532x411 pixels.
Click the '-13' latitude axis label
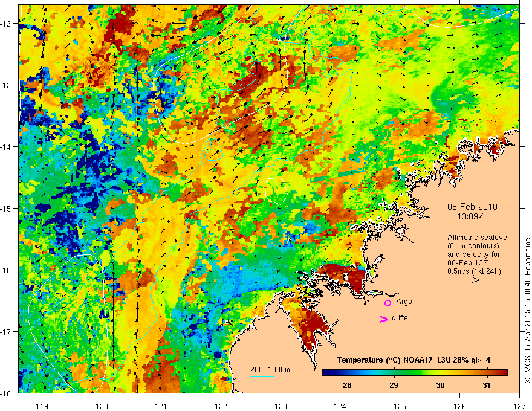pos(6,85)
